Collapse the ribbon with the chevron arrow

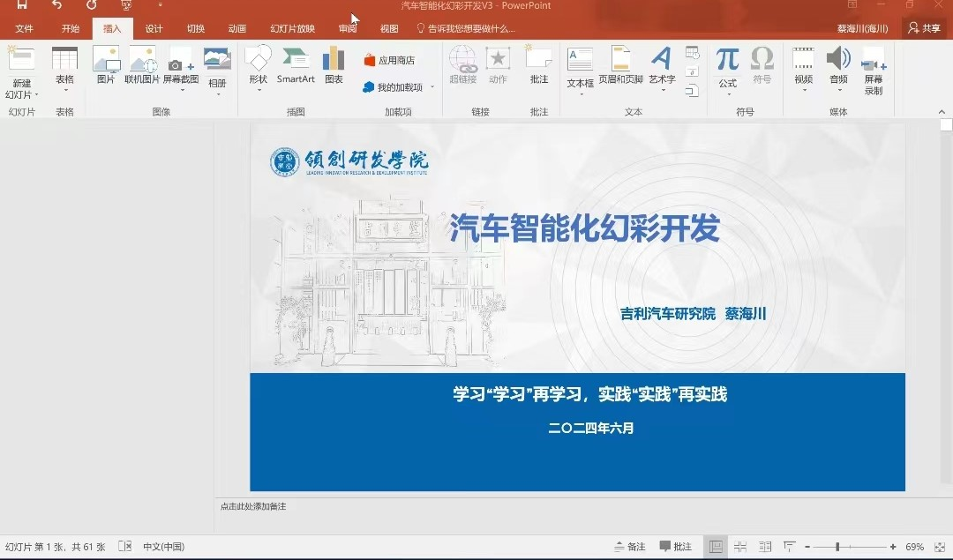[942, 112]
